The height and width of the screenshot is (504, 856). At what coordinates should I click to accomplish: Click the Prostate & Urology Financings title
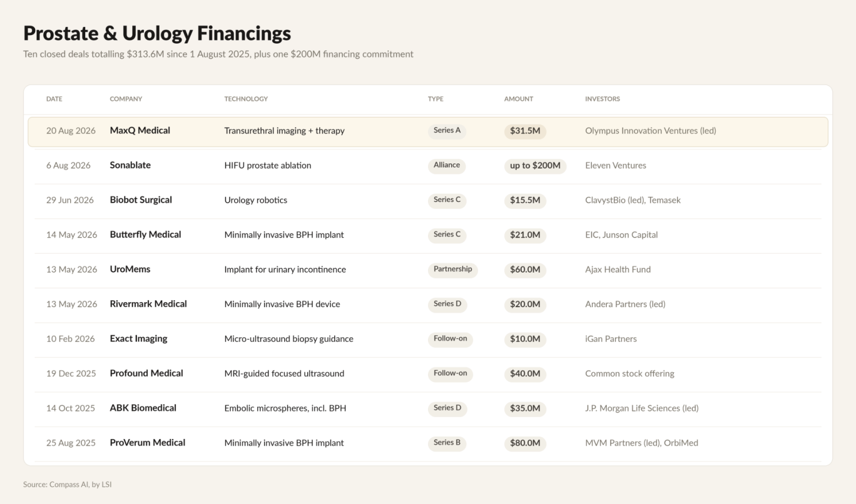coord(157,33)
